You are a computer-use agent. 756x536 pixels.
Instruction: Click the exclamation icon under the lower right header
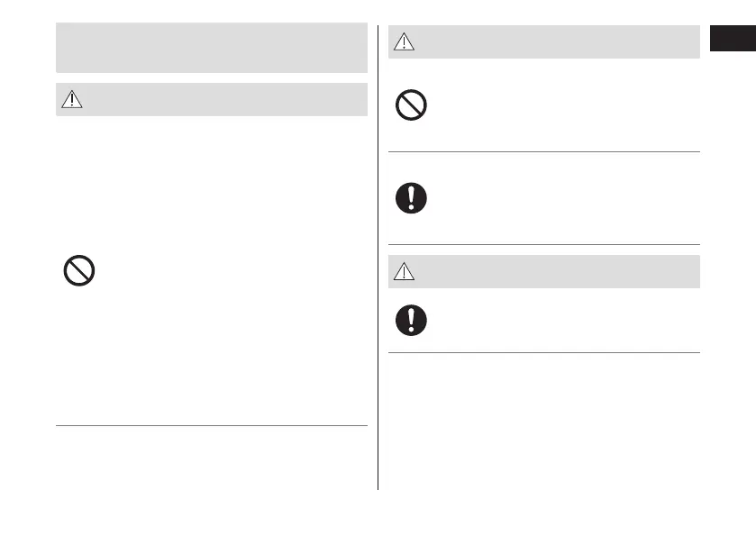point(412,320)
